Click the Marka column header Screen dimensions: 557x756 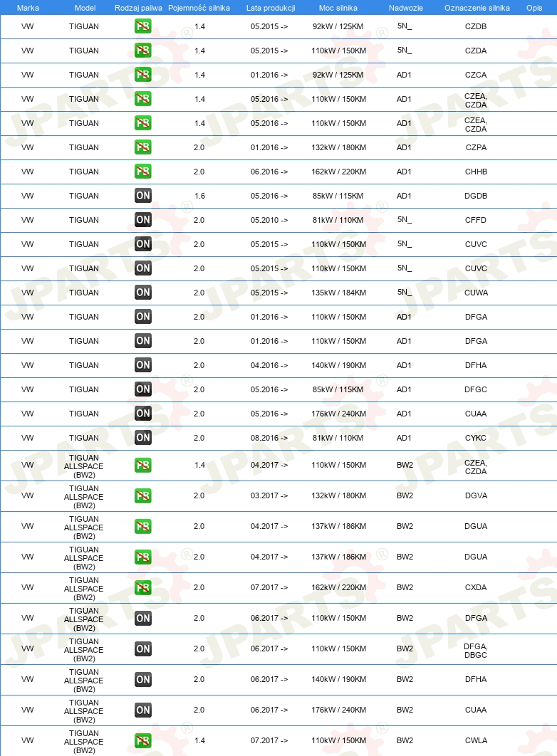click(28, 8)
